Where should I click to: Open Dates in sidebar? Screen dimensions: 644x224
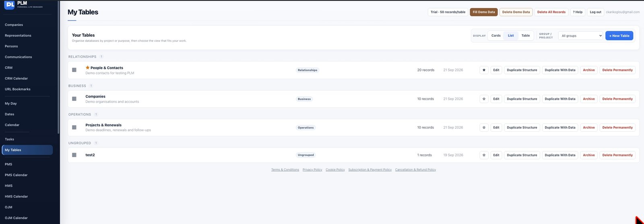tap(9, 114)
